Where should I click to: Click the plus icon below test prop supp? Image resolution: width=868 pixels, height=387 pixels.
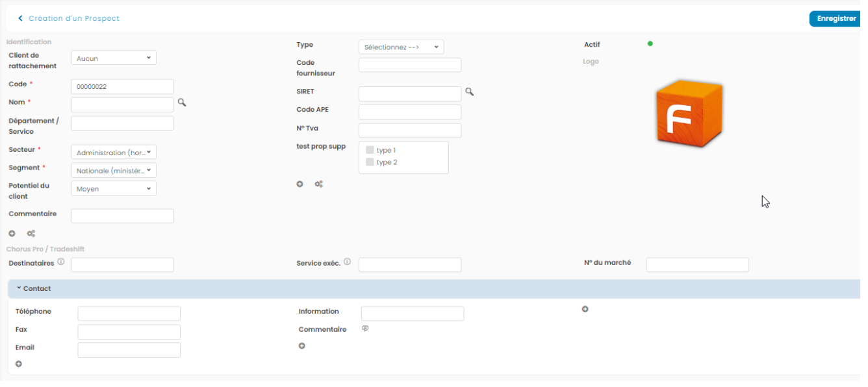(x=300, y=184)
